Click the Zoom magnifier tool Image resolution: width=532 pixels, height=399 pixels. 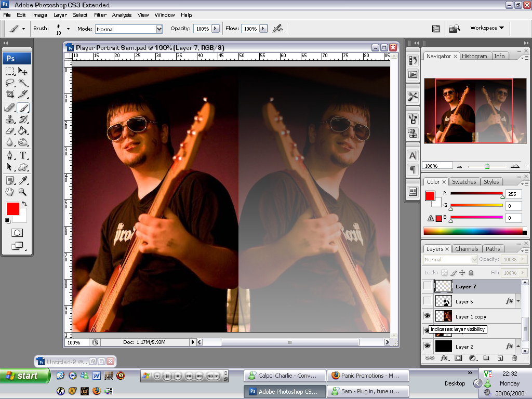[x=23, y=192]
